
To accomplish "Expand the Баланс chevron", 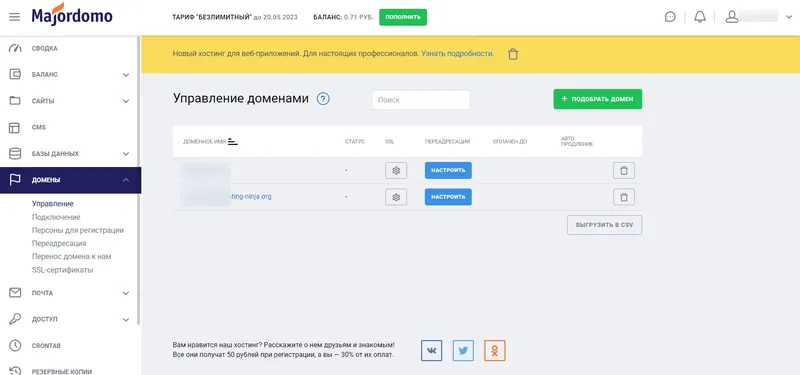I will coord(126,75).
